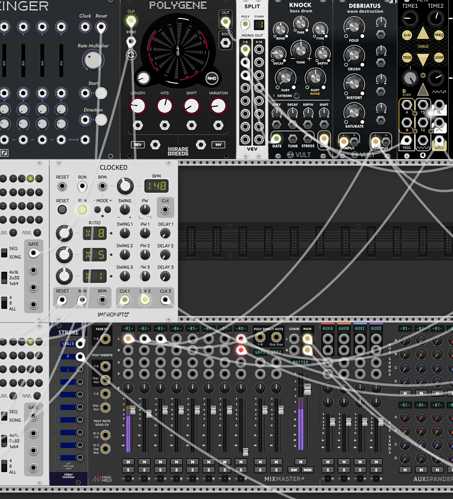Click the Zinger Clock input jack
Screen dimensions: 453x499
85,27
